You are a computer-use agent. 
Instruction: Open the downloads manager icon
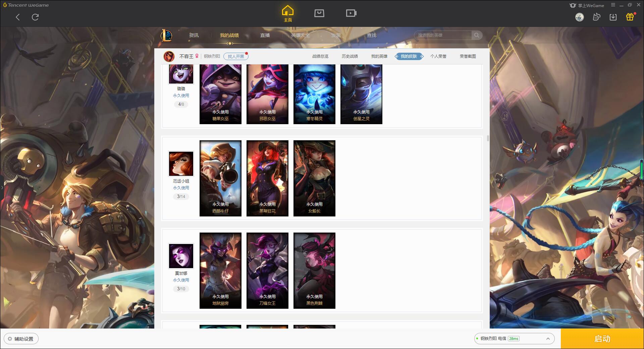point(613,17)
